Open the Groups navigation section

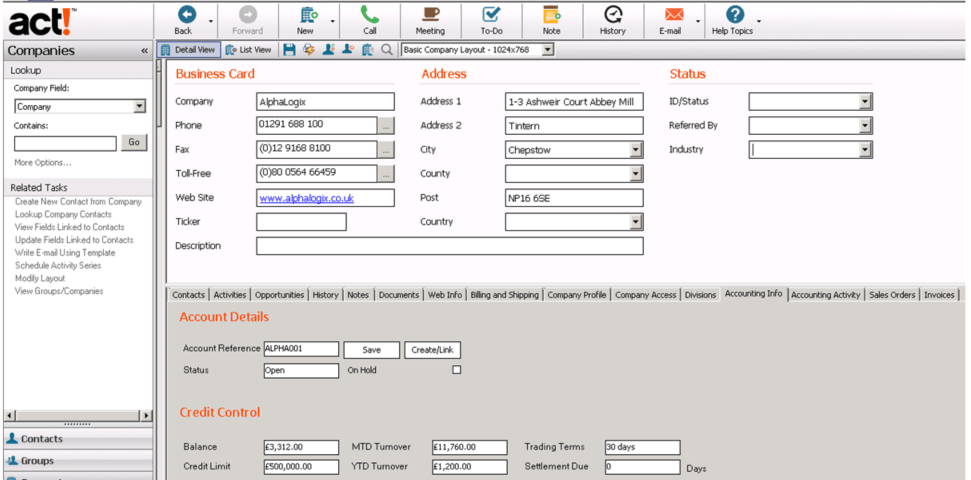click(x=77, y=461)
